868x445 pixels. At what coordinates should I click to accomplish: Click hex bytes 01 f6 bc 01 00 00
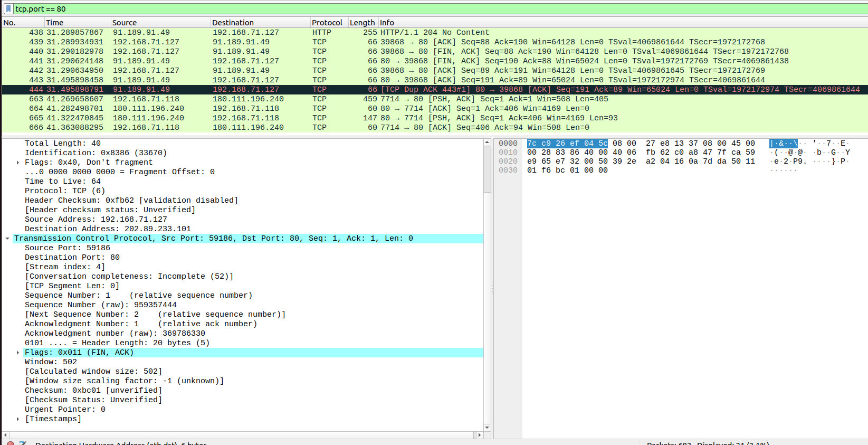pos(567,170)
